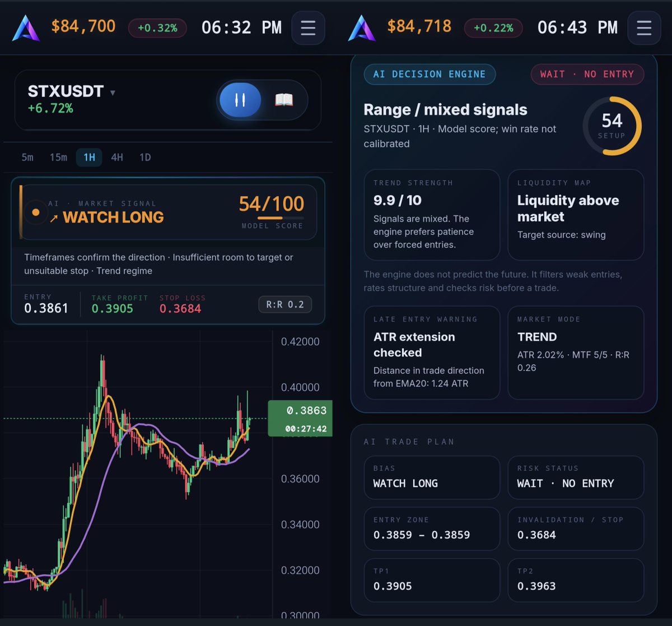This screenshot has height=626, width=672.
Task: Click the +0.32% change pill
Action: coord(157,27)
